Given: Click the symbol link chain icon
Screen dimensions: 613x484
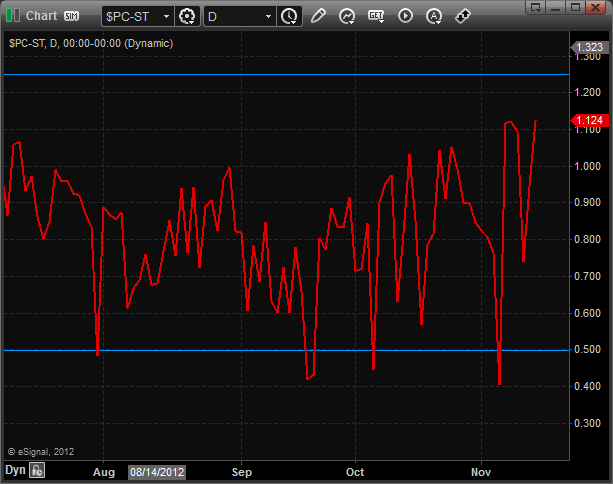Looking at the screenshot, I should (x=463, y=16).
